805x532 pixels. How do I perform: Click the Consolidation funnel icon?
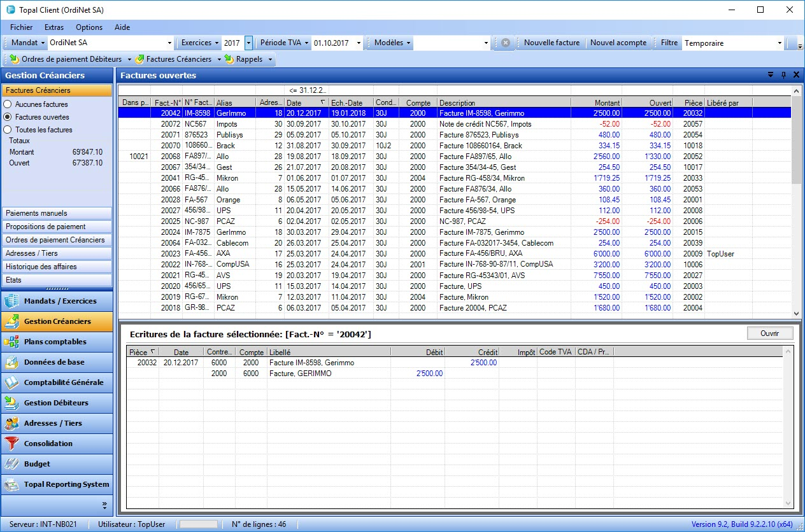11,444
